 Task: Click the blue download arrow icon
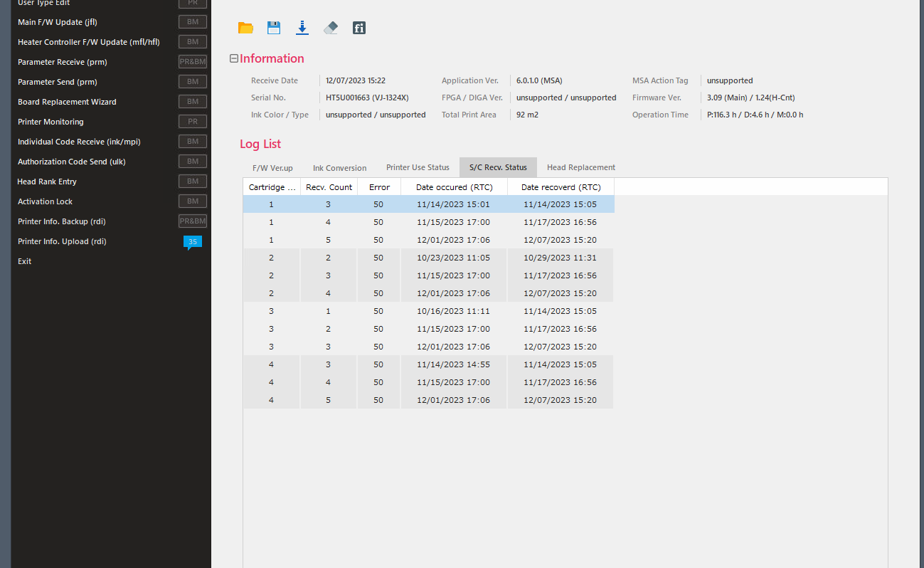302,28
